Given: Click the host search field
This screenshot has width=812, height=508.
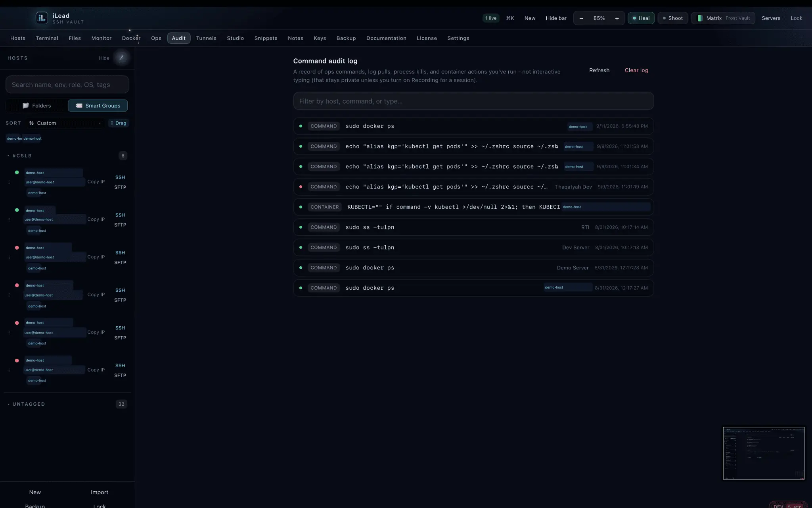Looking at the screenshot, I should tap(67, 85).
